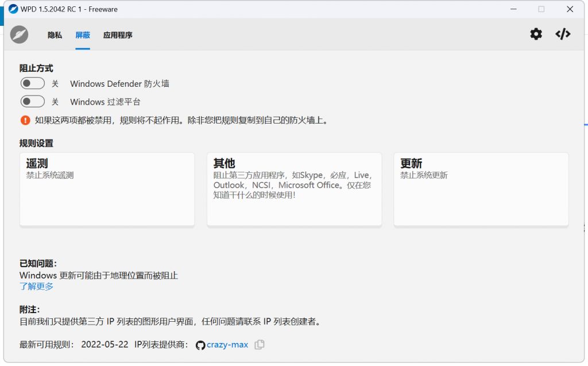
Task: Visit the crazy-max provider link
Action: point(227,345)
